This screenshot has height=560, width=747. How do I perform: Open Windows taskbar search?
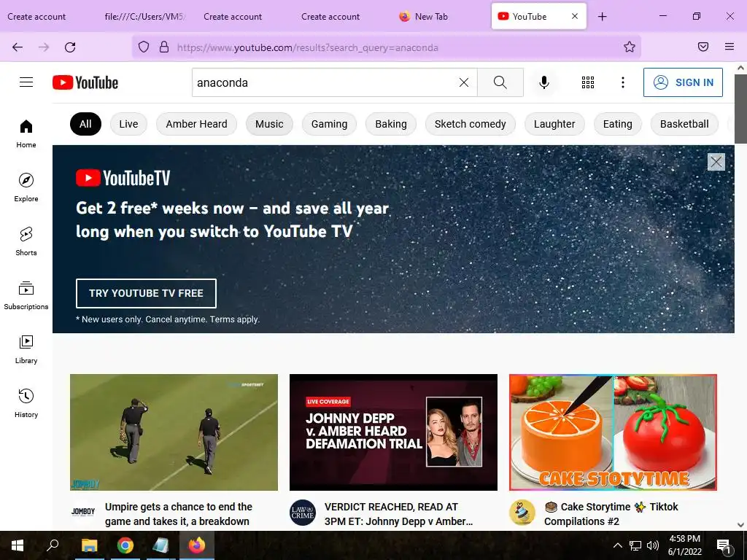pos(53,545)
